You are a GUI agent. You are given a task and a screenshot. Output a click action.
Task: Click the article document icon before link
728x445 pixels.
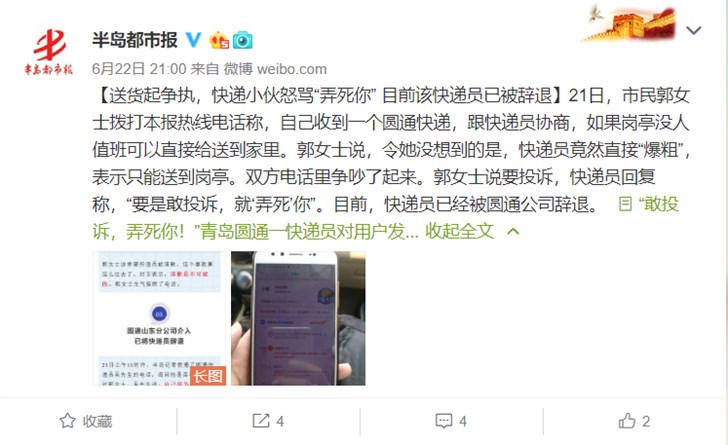(625, 204)
